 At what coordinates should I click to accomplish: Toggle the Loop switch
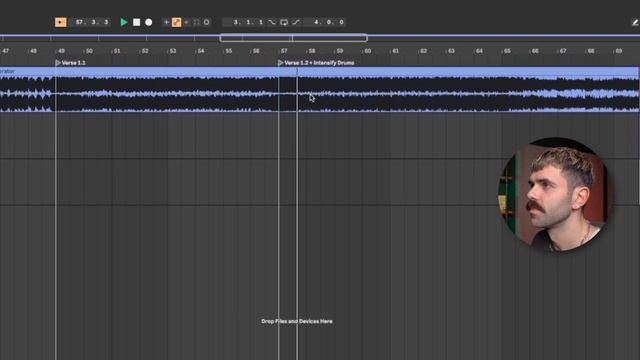(x=284, y=22)
